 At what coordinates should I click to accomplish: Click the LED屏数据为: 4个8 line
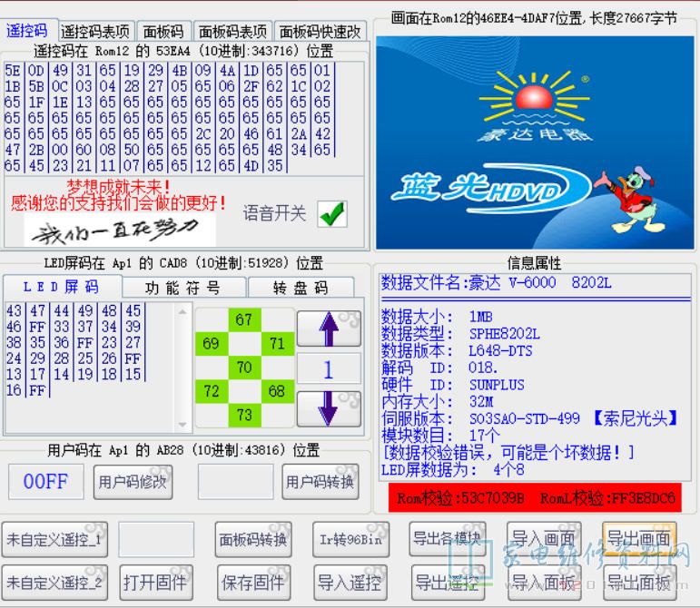(x=453, y=469)
